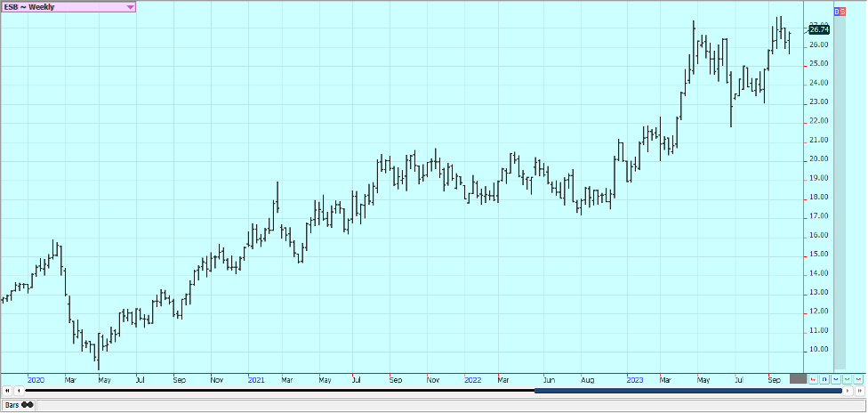Click the blue bracket-shaped icon button
868x413 pixels.
click(x=824, y=379)
